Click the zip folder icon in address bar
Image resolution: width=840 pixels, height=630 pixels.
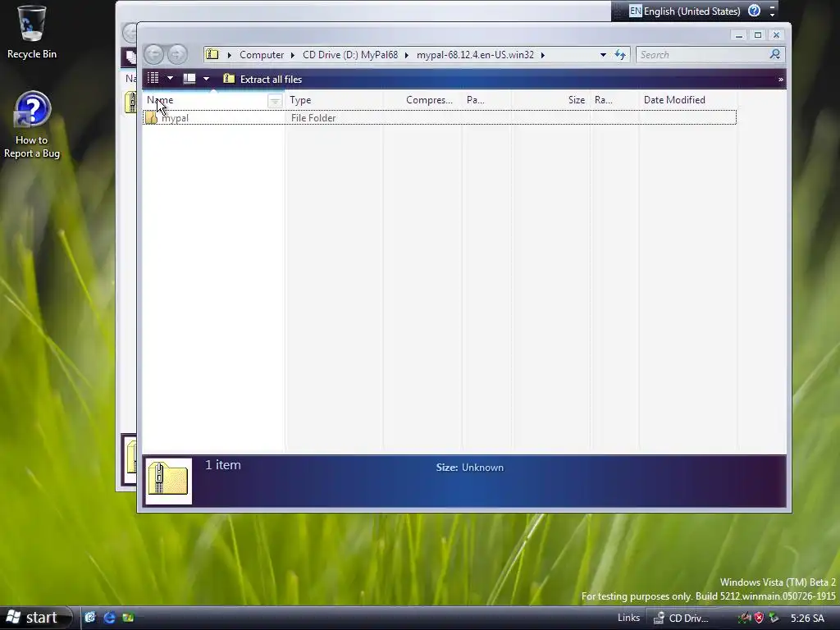click(212, 54)
